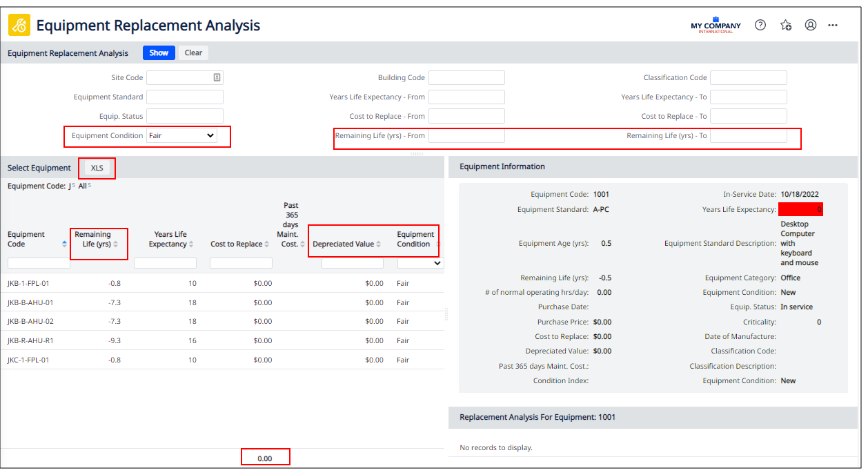Screen dimensions: 868x475
Task: Sort by Depreciated Value column arrow
Action: coord(378,244)
